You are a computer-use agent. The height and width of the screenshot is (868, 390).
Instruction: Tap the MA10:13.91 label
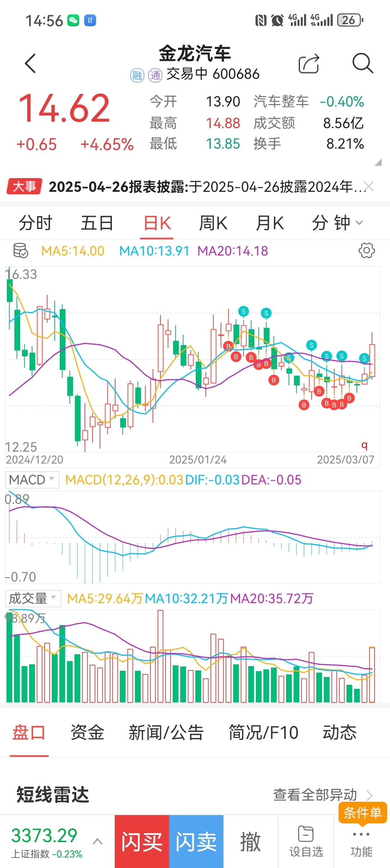[x=154, y=251]
